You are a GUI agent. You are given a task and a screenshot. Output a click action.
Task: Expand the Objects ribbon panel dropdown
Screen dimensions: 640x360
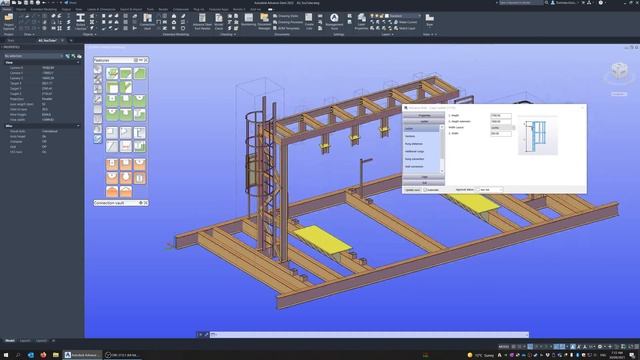89,35
